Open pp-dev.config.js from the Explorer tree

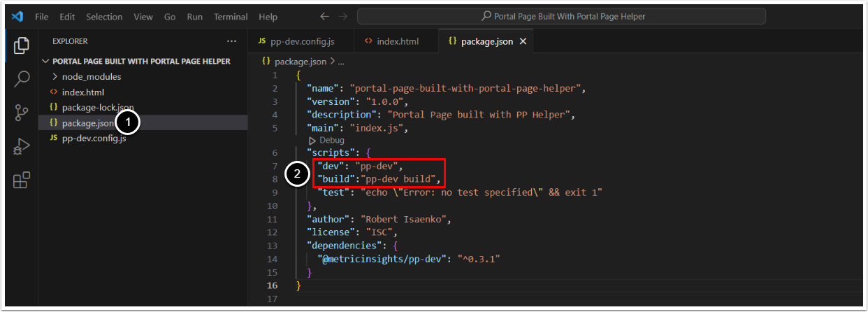click(94, 138)
